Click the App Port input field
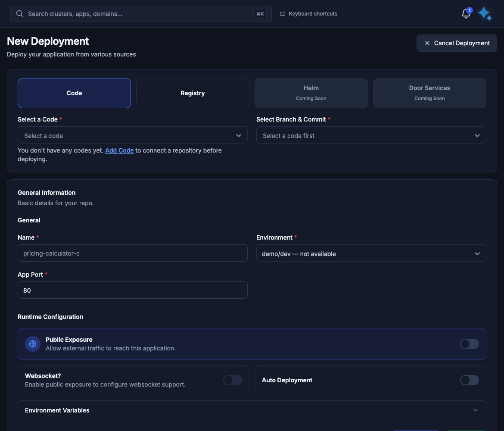The image size is (504, 431). click(132, 290)
